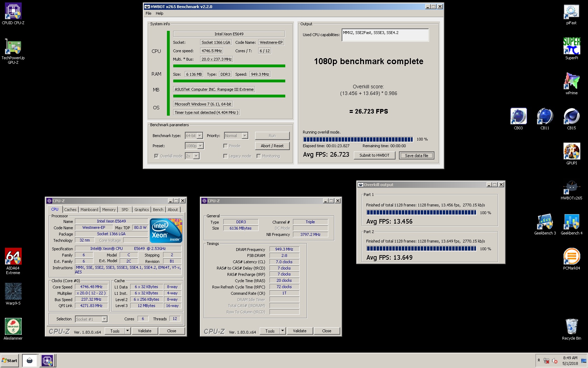
Task: Switch to the Graphics tab in CPU-Z
Action: click(142, 210)
